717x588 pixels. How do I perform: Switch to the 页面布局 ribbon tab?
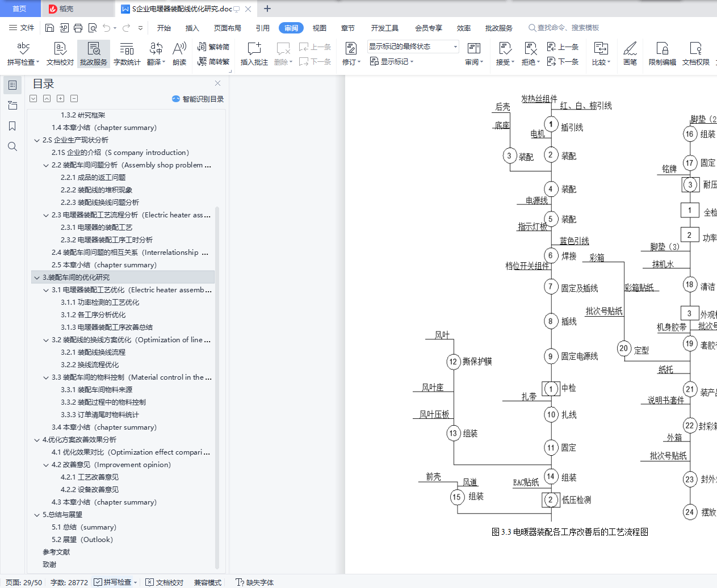click(228, 28)
